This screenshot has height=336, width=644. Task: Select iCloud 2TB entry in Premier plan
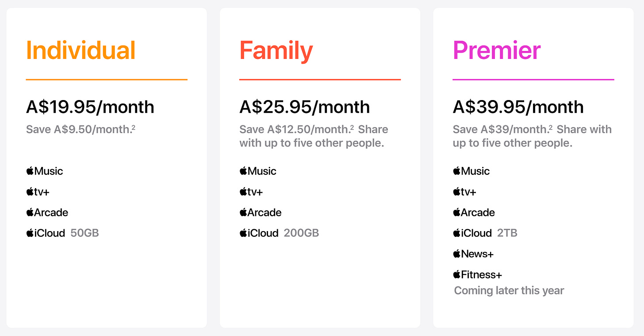coord(485,233)
